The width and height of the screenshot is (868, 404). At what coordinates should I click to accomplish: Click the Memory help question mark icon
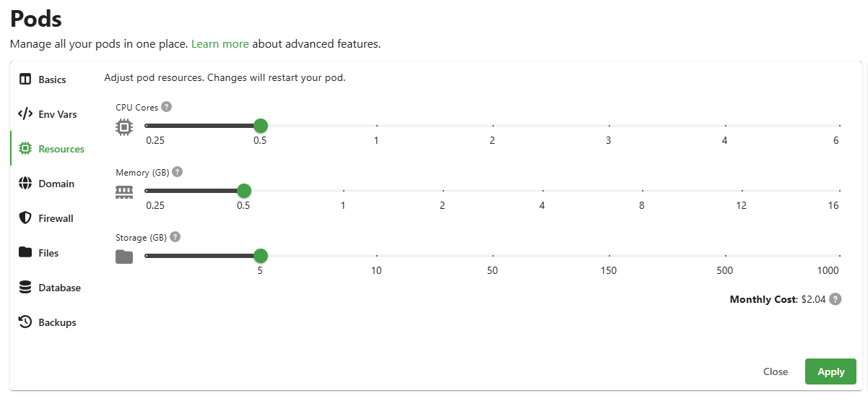(178, 172)
